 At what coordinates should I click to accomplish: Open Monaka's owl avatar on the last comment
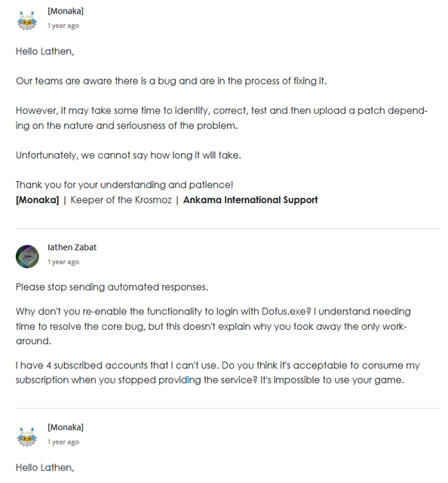point(27,436)
